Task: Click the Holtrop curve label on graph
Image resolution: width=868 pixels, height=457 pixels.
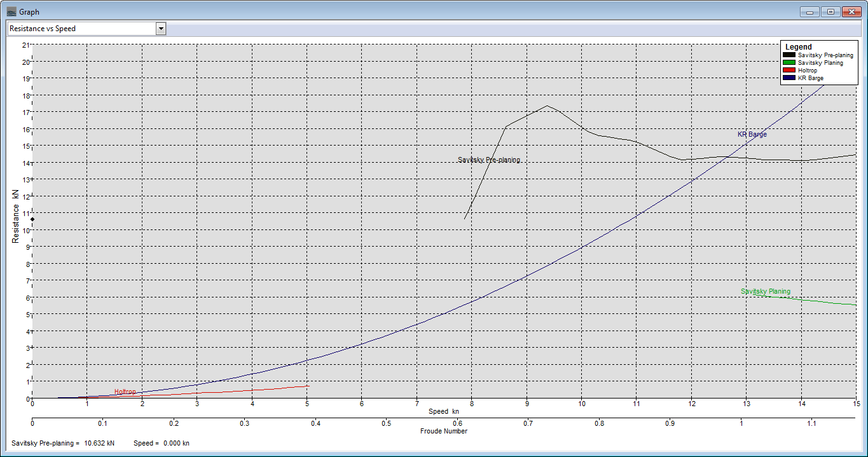Action: [125, 392]
